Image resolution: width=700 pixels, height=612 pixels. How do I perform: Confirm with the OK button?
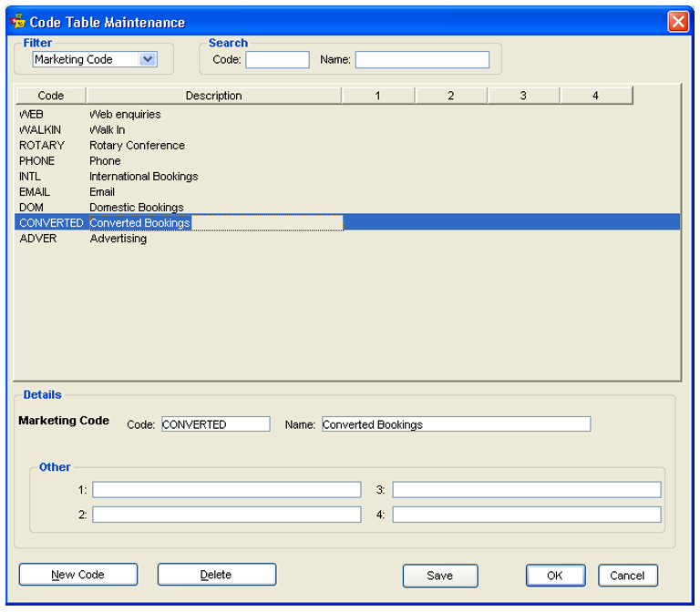[x=555, y=576]
